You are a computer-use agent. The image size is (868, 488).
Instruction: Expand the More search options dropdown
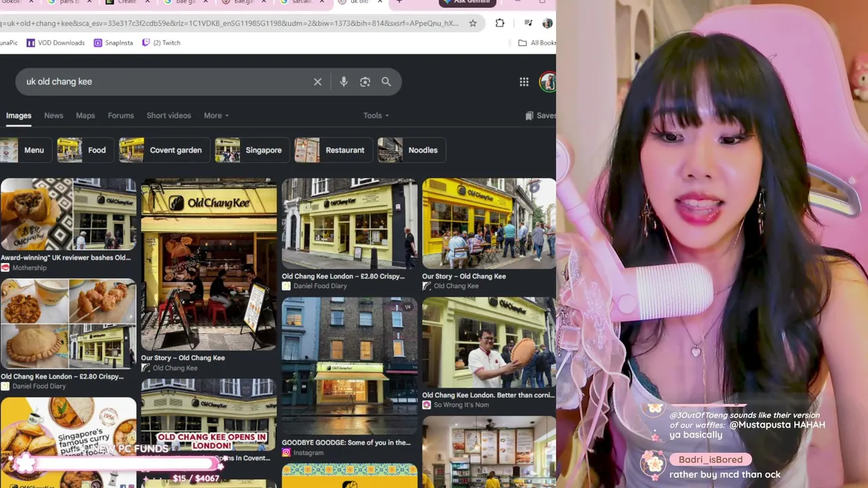pos(216,115)
